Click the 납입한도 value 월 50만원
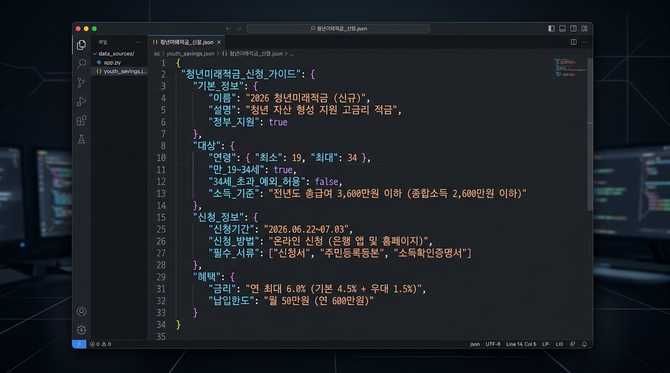Image resolution: width=670 pixels, height=373 pixels. point(319,301)
